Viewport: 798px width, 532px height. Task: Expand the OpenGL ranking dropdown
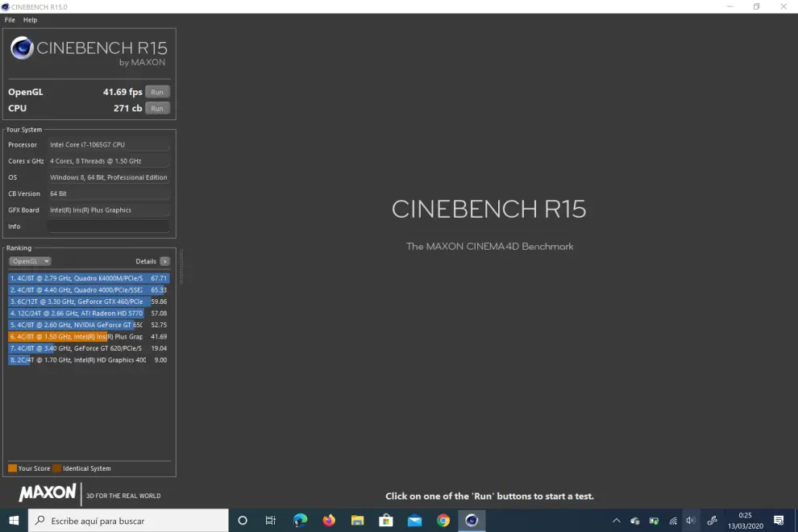(x=30, y=261)
